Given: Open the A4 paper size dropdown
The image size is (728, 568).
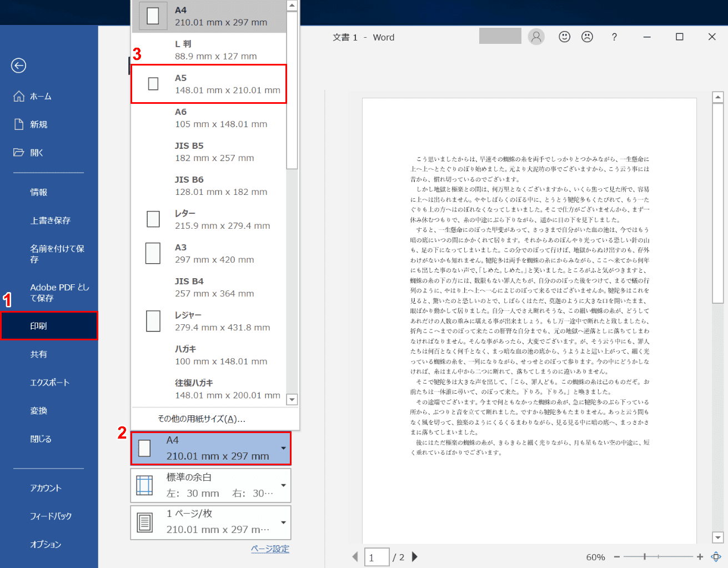Looking at the screenshot, I should click(210, 448).
